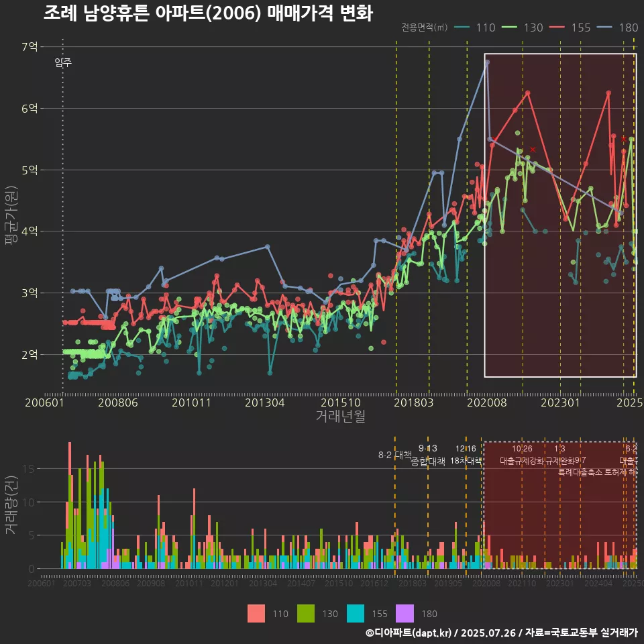The height and width of the screenshot is (644, 644).
Task: Click the salmon 110 swatch in bar legend
Action: coord(256,614)
